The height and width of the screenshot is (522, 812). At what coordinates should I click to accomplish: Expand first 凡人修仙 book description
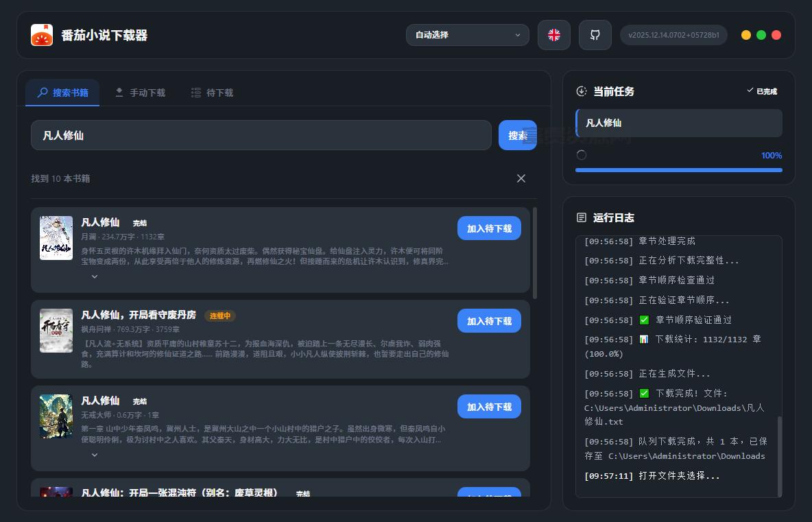(x=94, y=276)
